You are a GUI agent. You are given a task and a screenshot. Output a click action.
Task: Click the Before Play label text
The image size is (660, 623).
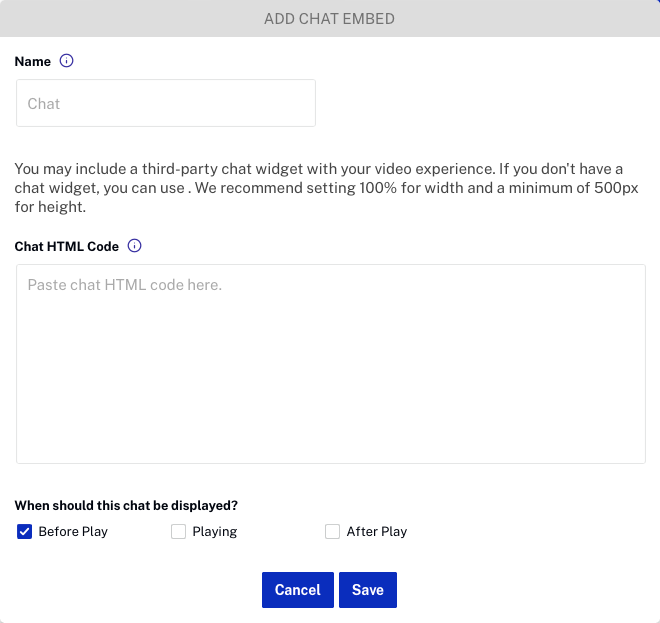73,532
